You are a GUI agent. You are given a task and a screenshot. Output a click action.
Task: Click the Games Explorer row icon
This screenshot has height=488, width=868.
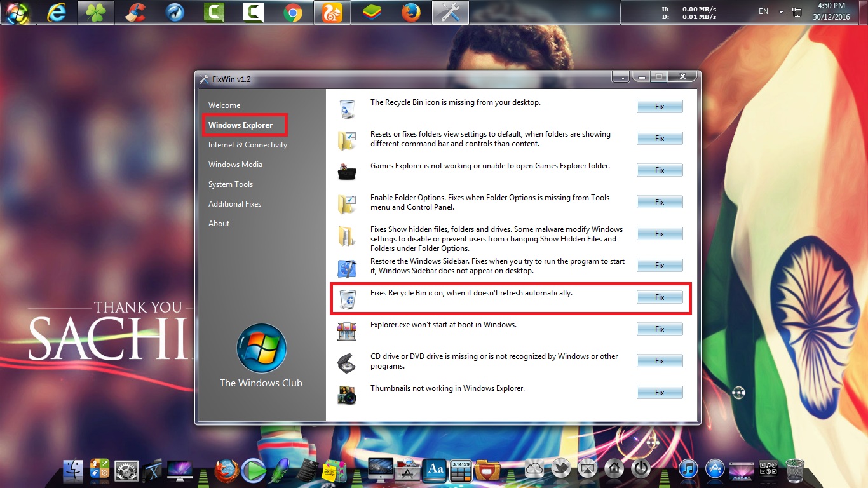(x=347, y=172)
